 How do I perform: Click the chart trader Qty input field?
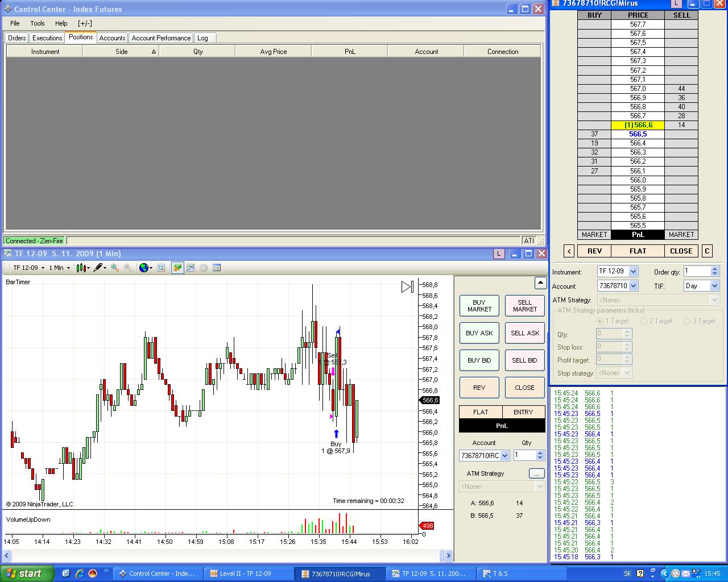(x=524, y=456)
